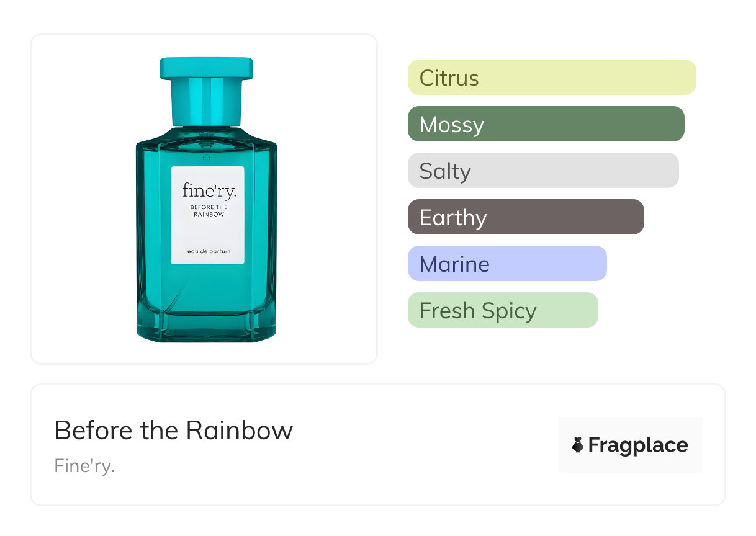Click the word "Spicy" in Fresh Spicy
Viewport: 756px width, 536px height.
point(511,310)
